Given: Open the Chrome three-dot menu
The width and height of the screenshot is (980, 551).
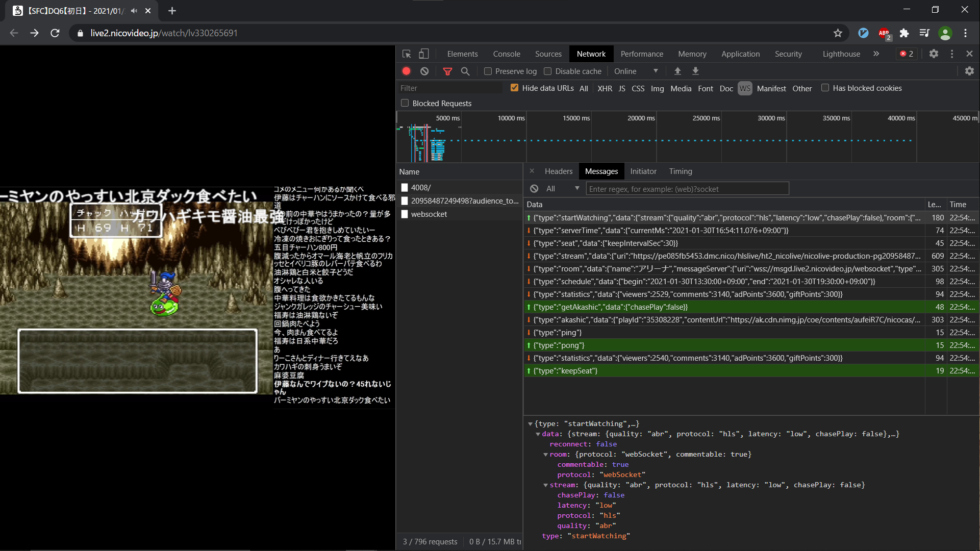Looking at the screenshot, I should click(965, 33).
